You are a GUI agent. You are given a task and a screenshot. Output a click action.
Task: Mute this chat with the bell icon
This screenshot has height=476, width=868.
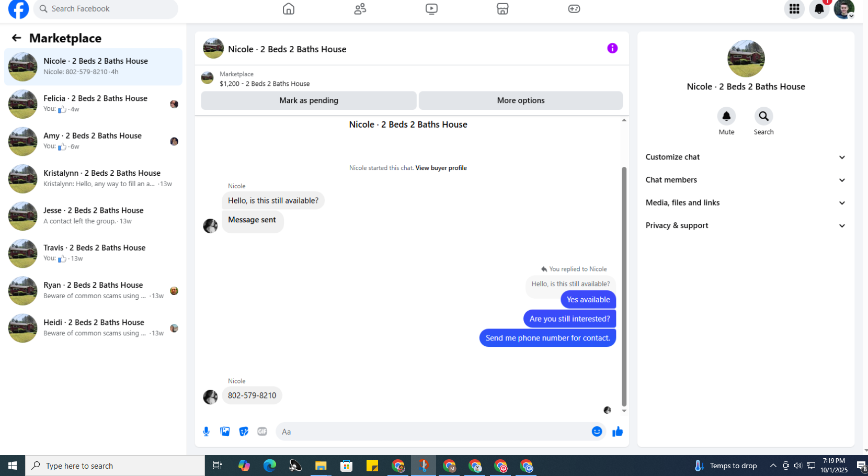726,116
